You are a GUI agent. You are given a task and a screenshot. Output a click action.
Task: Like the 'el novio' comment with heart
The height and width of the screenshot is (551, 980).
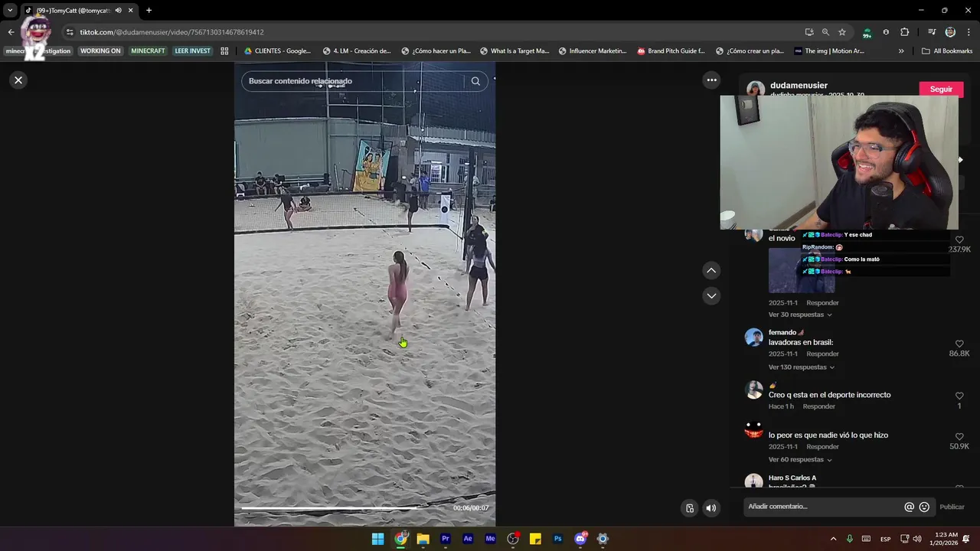click(959, 240)
